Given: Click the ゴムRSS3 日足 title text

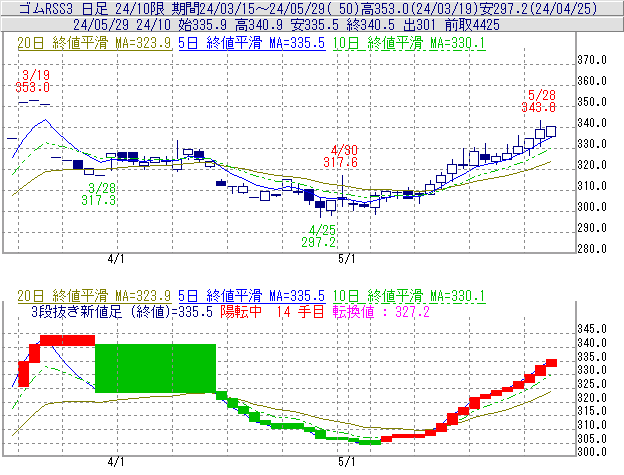Looking at the screenshot, I should [66, 8].
